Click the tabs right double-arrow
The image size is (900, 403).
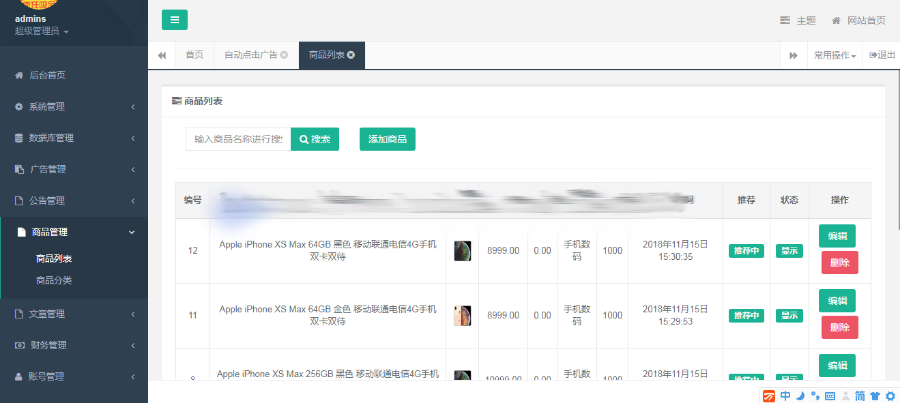point(794,55)
